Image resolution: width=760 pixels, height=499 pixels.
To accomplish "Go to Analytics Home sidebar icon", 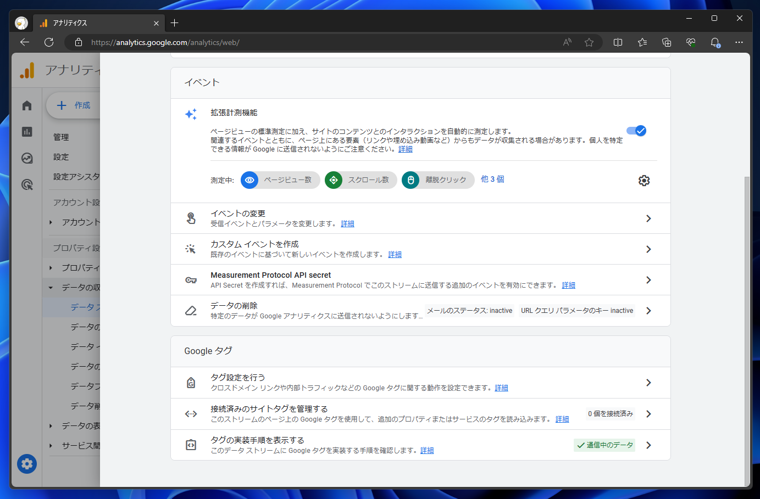I will tap(27, 105).
